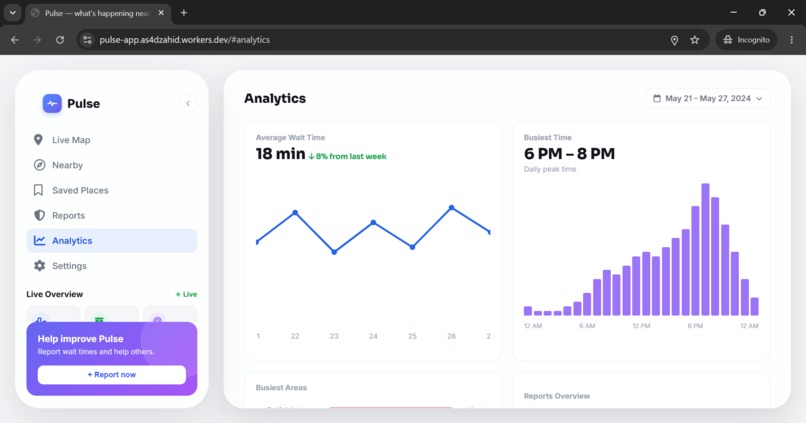Image resolution: width=806 pixels, height=423 pixels.
Task: Open Settings in the sidebar
Action: [x=112, y=266]
